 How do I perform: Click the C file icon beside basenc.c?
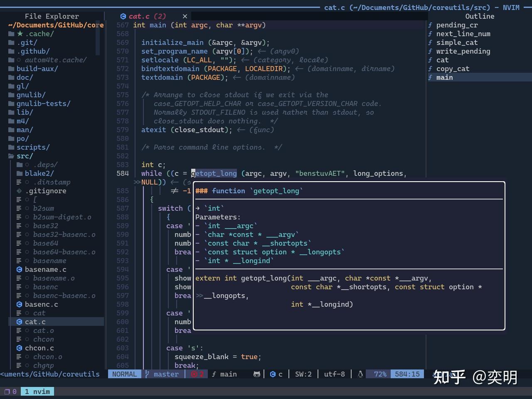(x=19, y=304)
